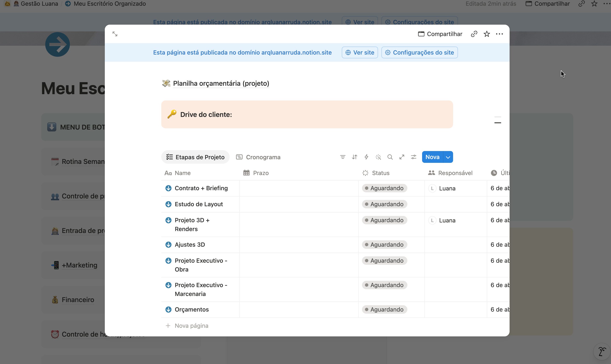
Task: Click the blue icon of Estudo de Layout row
Action: click(x=168, y=204)
